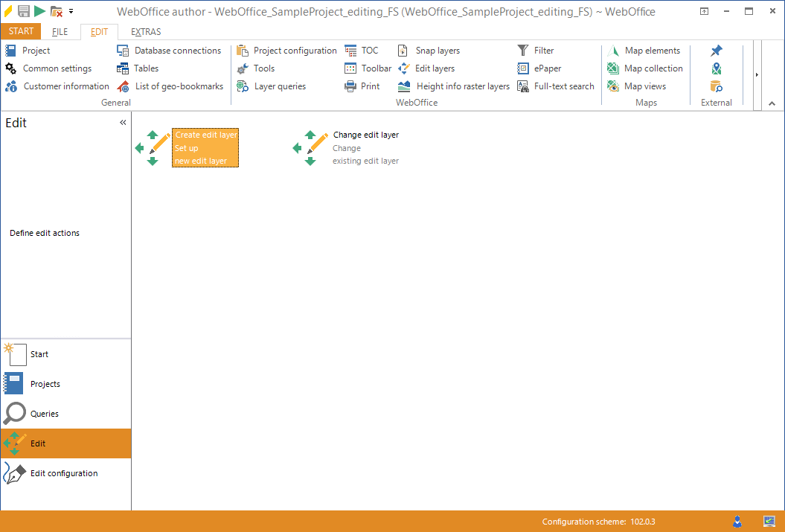The height and width of the screenshot is (532, 785).
Task: Open Map elements
Action: pyautogui.click(x=644, y=51)
